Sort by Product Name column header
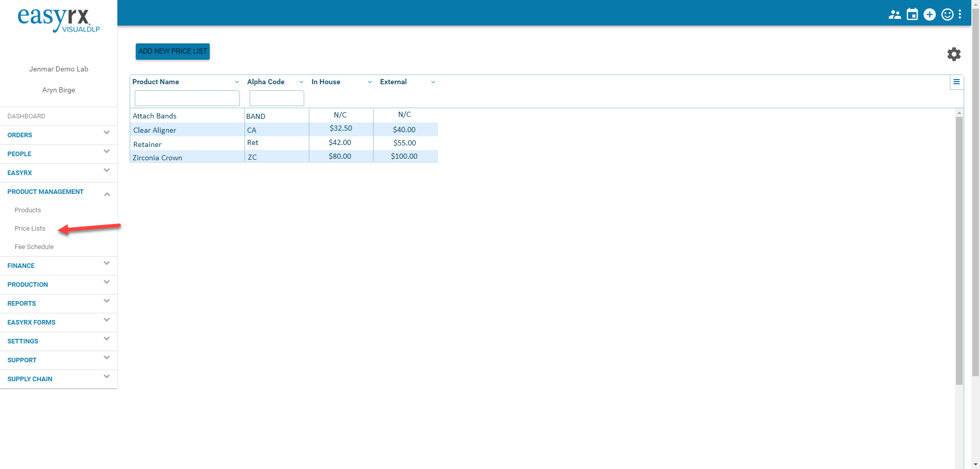The height and width of the screenshot is (469, 980). pyautogui.click(x=156, y=82)
